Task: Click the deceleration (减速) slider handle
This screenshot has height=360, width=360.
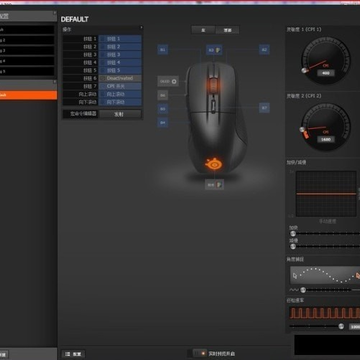Action: click(x=293, y=246)
